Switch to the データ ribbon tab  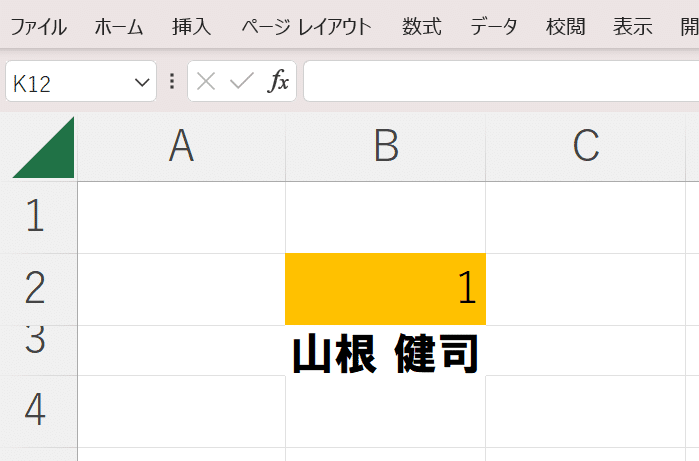494,27
